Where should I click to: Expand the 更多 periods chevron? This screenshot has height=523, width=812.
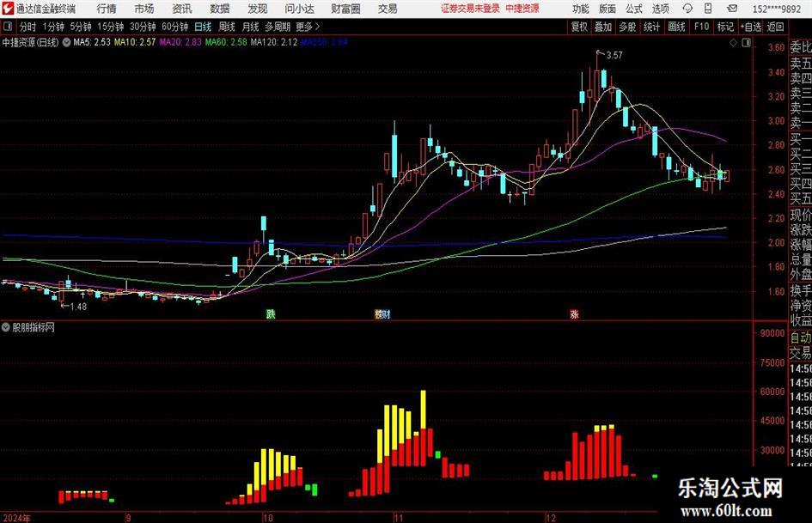(317, 26)
